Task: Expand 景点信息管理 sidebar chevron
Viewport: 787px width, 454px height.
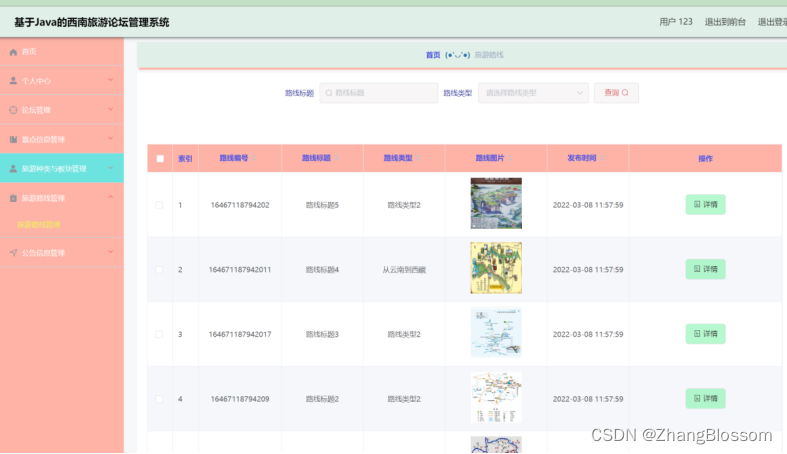Action: coord(110,139)
